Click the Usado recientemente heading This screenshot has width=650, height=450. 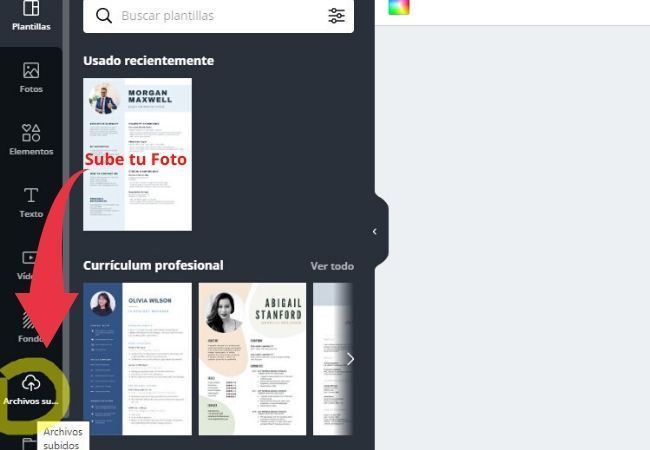(x=148, y=60)
